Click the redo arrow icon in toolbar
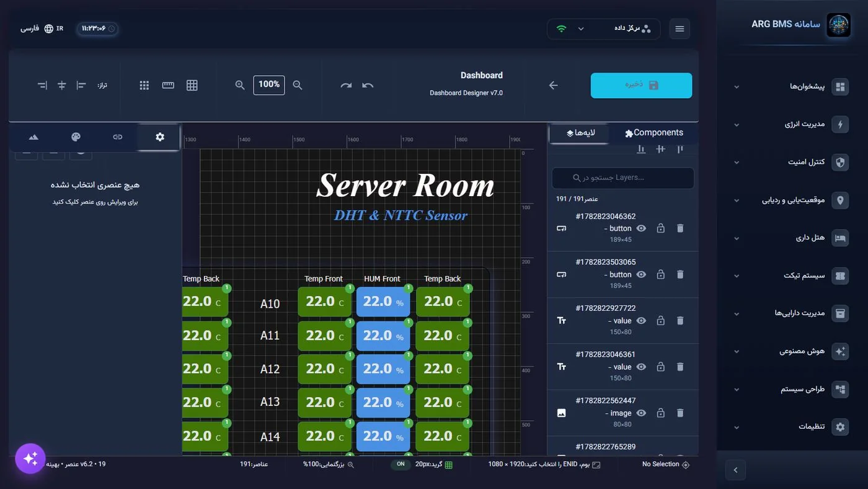Viewport: 868px width, 489px height. point(346,86)
